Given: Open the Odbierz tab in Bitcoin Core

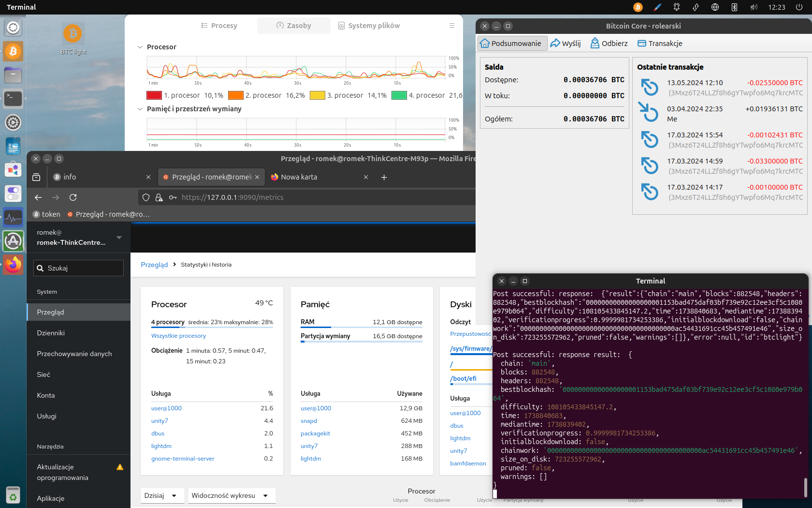Looking at the screenshot, I should click(x=609, y=44).
